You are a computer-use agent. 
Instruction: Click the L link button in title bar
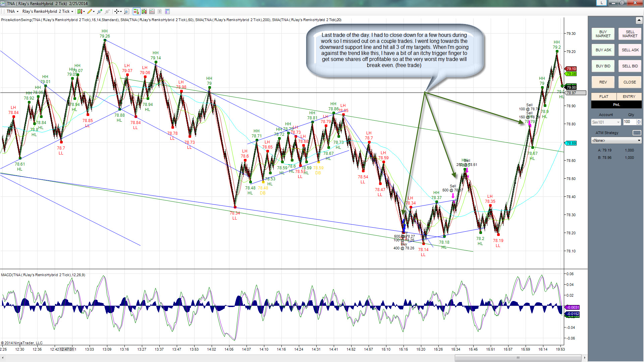(602, 3)
